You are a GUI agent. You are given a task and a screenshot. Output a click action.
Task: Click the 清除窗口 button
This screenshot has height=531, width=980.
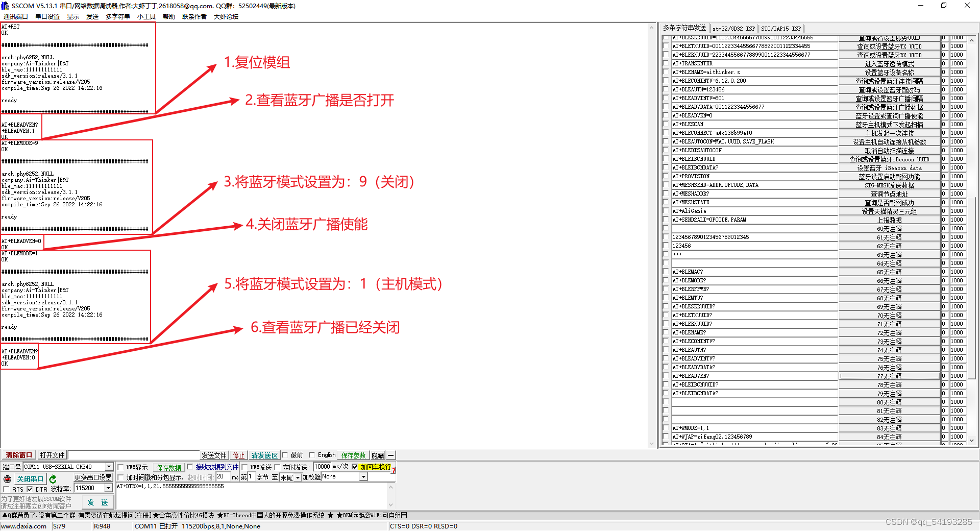(x=19, y=455)
